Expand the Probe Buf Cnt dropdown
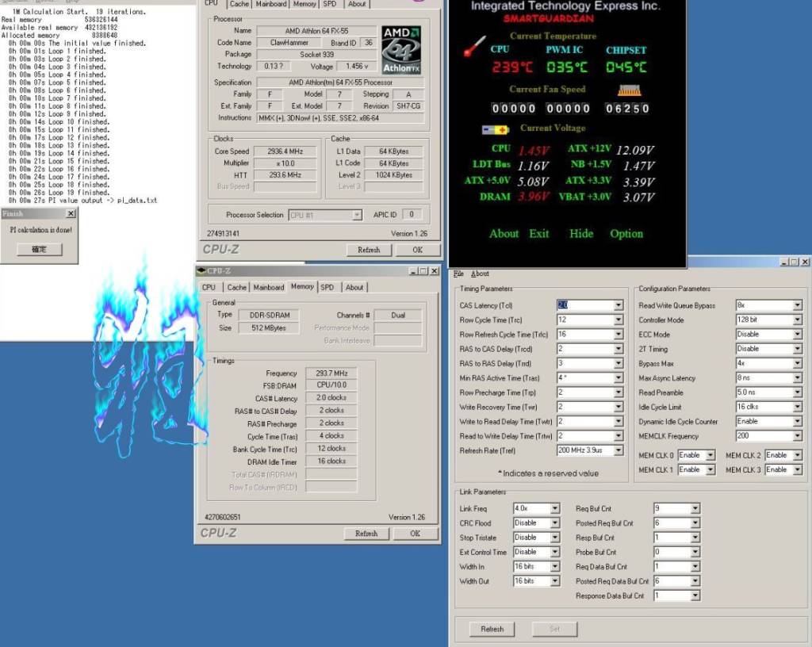 (x=695, y=552)
